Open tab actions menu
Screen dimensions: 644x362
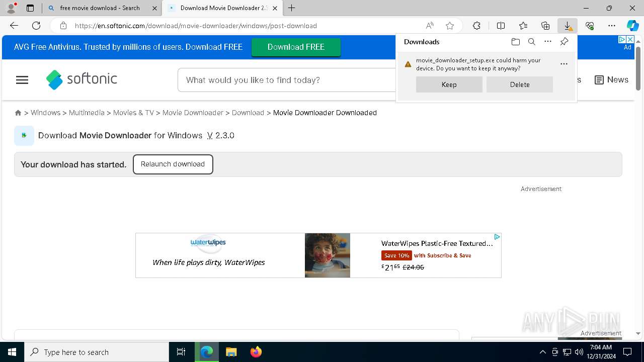30,8
